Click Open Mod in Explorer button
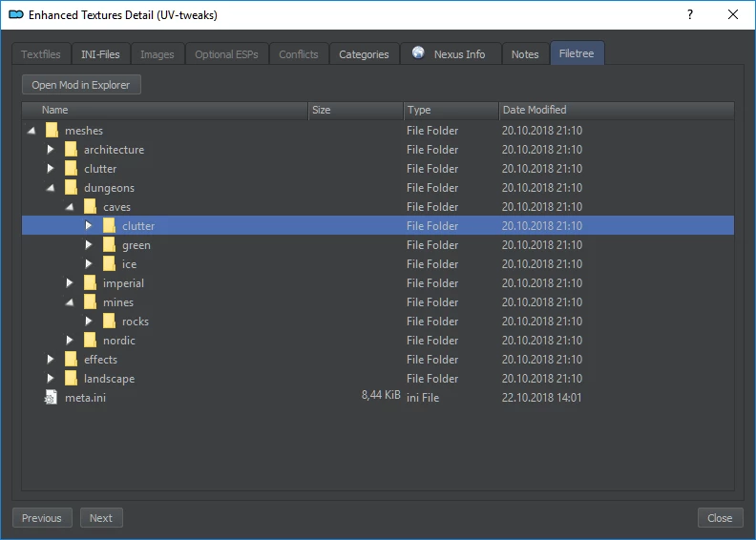 click(x=81, y=85)
